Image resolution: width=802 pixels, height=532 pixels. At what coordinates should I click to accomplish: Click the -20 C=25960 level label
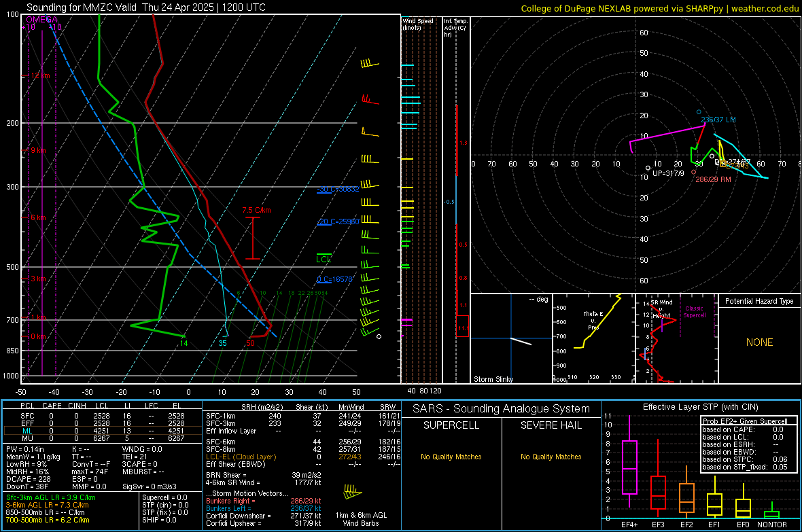pos(338,221)
